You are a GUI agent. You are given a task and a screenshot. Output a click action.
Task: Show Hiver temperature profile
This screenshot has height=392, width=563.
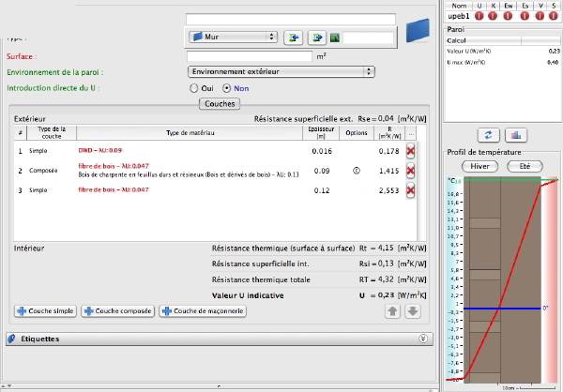tap(479, 166)
